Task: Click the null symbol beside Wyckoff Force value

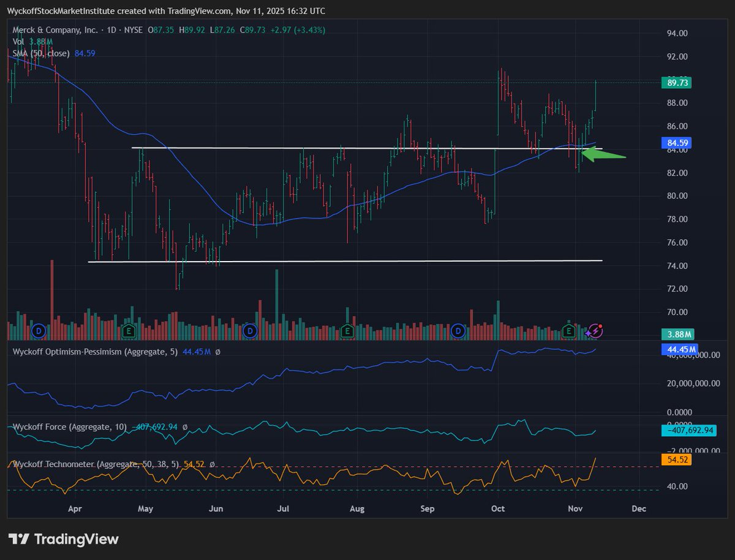Action: 185,427
